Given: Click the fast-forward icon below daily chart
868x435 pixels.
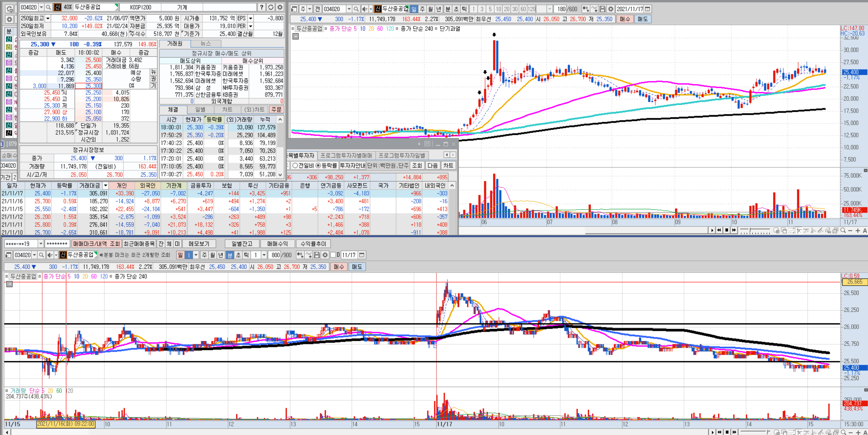Looking at the screenshot, I should click(734, 230).
